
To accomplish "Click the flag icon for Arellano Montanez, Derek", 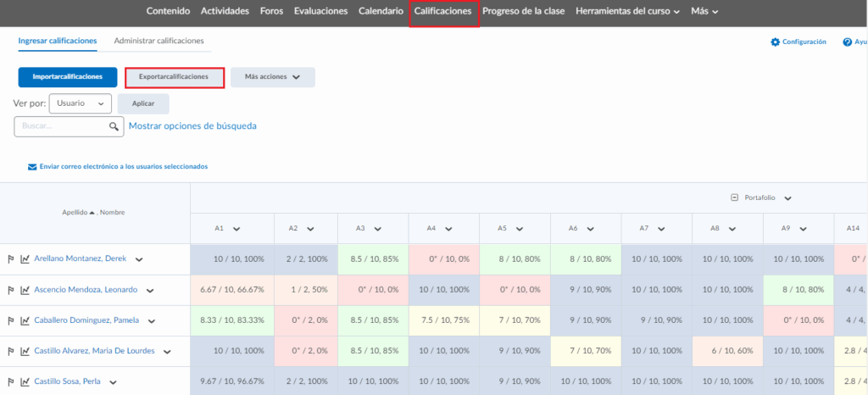I will (x=11, y=259).
